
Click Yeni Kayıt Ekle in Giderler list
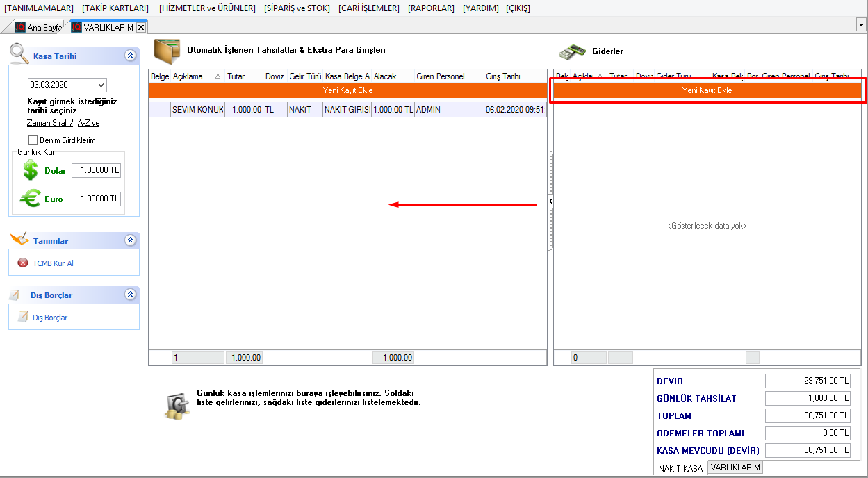point(707,90)
